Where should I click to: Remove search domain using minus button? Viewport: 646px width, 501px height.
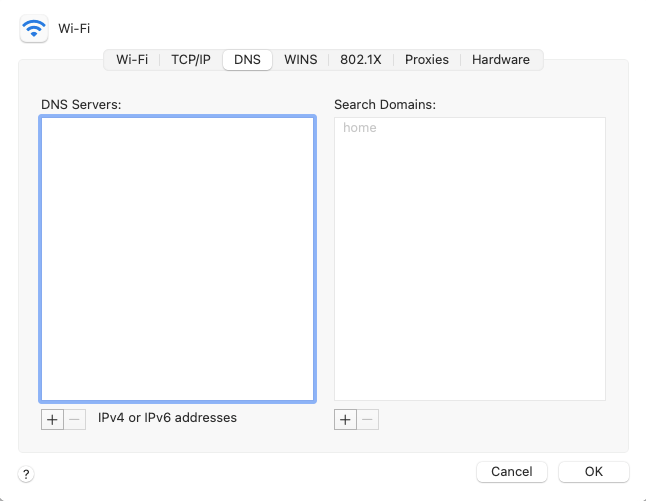[368, 419]
